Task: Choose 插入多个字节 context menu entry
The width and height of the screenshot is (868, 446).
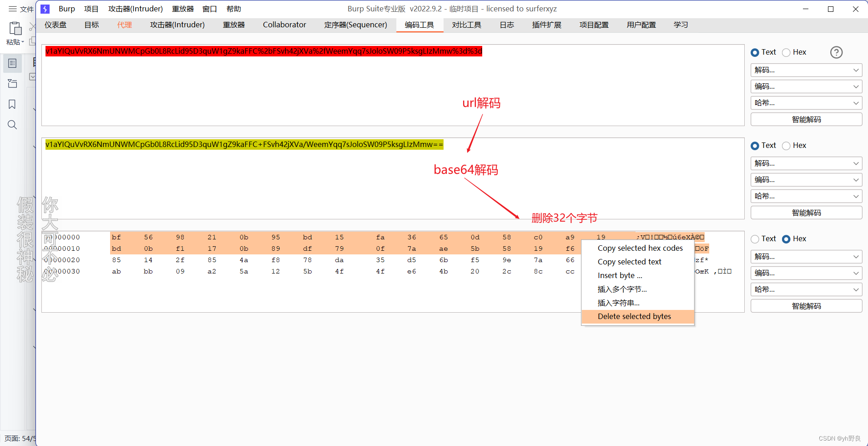Action: [638, 289]
